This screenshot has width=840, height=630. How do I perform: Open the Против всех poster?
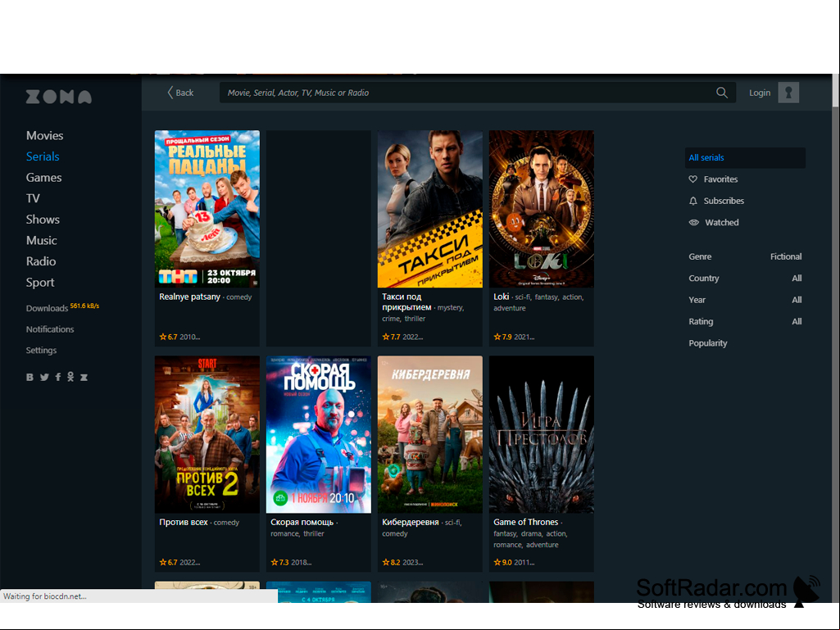(x=207, y=434)
